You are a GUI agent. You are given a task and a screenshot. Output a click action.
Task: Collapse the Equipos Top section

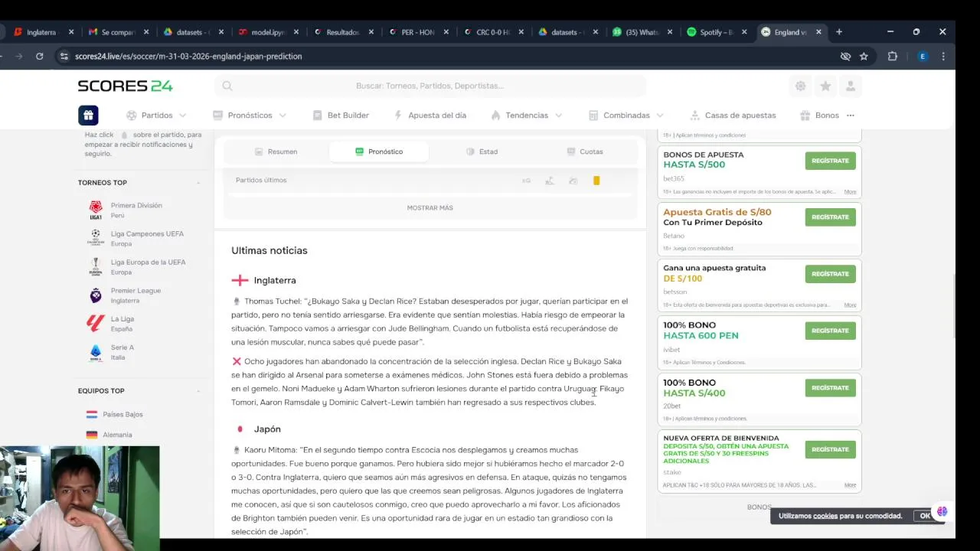point(198,391)
